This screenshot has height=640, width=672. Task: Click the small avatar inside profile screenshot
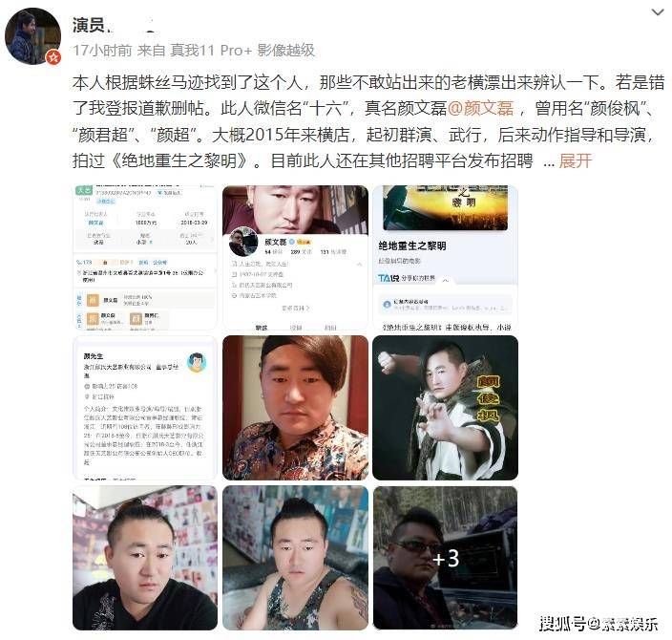(x=243, y=241)
